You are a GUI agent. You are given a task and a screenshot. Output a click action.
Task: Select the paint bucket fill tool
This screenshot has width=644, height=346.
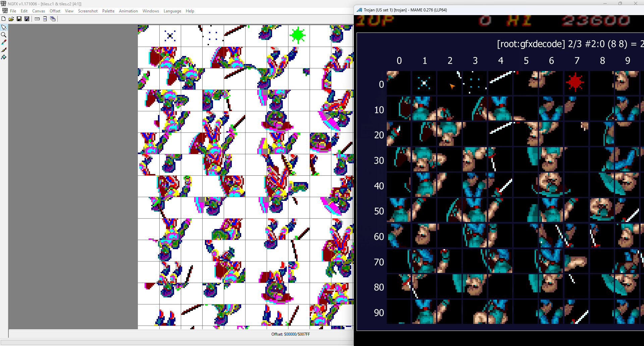(x=4, y=57)
